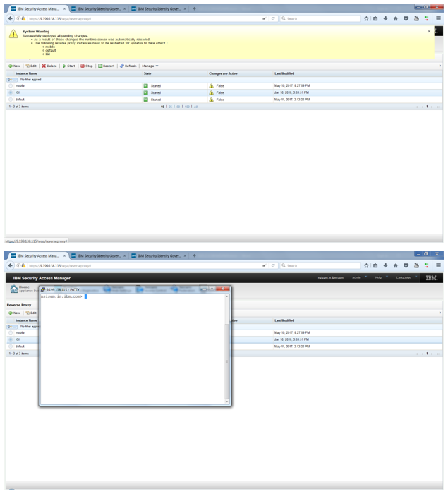Click the green Started icon in IGI row

(145, 92)
